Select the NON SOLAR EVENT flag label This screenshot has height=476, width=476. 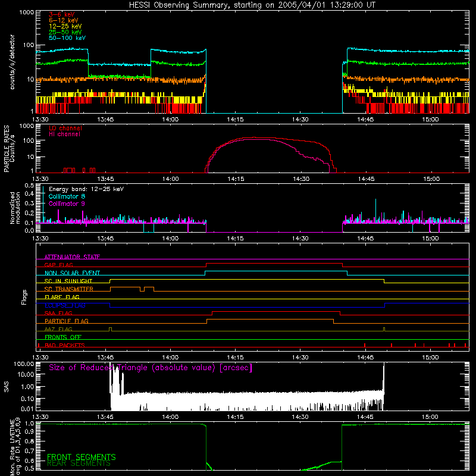click(72, 273)
